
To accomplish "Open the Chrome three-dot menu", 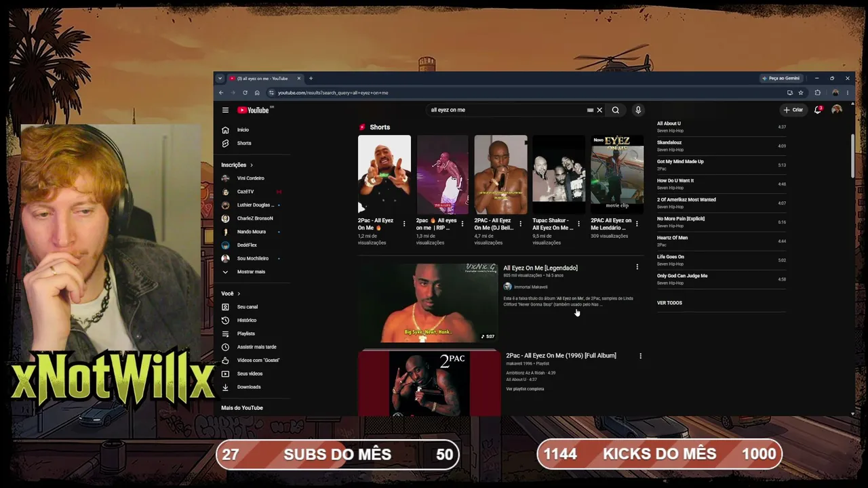I will click(x=848, y=93).
